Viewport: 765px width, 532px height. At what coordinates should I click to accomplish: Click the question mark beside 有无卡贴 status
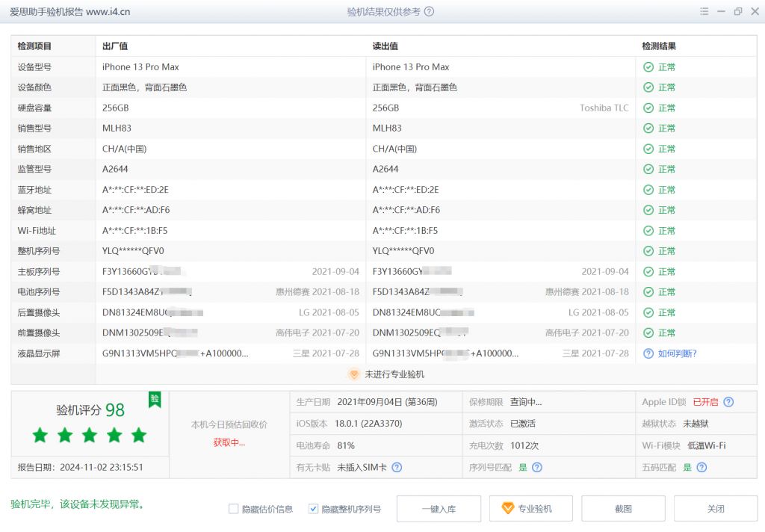(x=397, y=467)
